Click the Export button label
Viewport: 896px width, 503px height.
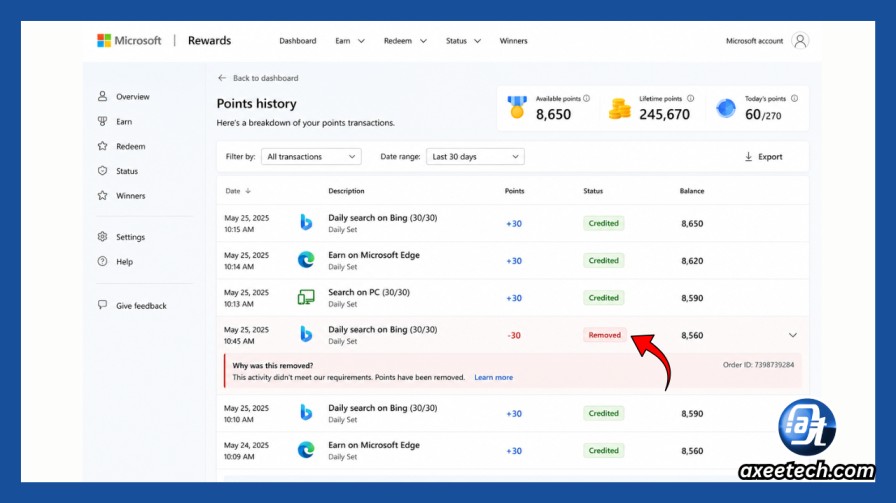click(770, 157)
